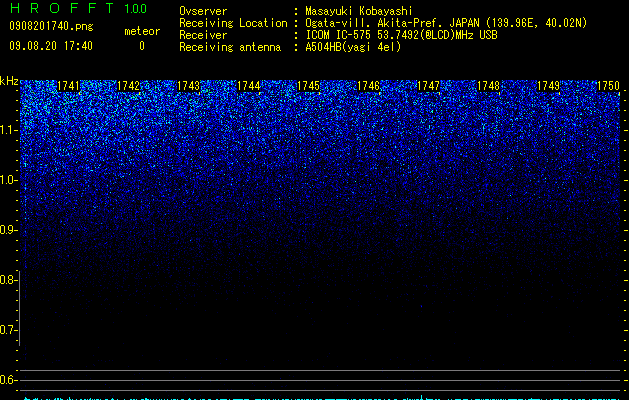Click the 1741 time marker
Image resolution: width=629 pixels, height=400 pixels.
[x=68, y=86]
